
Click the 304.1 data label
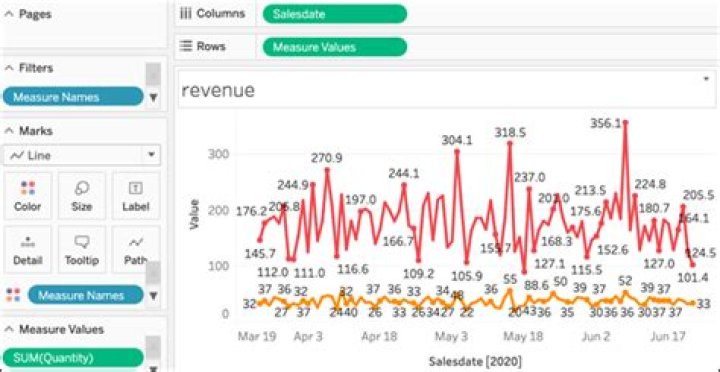point(457,140)
